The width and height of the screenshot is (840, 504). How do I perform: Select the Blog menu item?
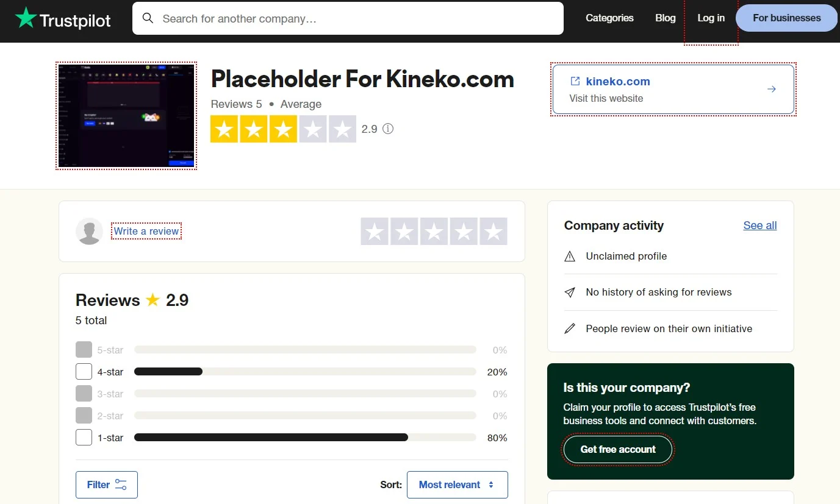665,18
